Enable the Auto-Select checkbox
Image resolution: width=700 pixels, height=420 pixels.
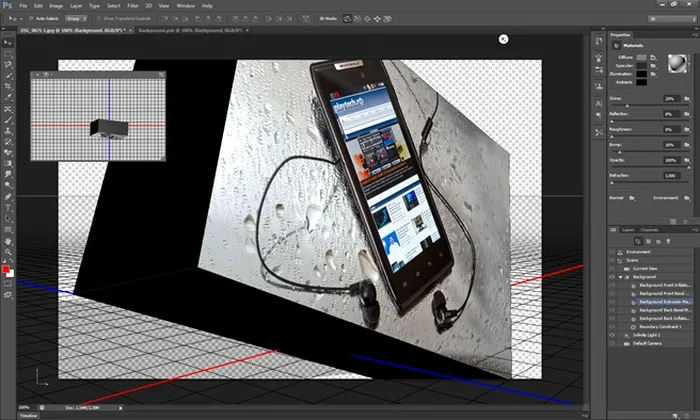point(31,19)
